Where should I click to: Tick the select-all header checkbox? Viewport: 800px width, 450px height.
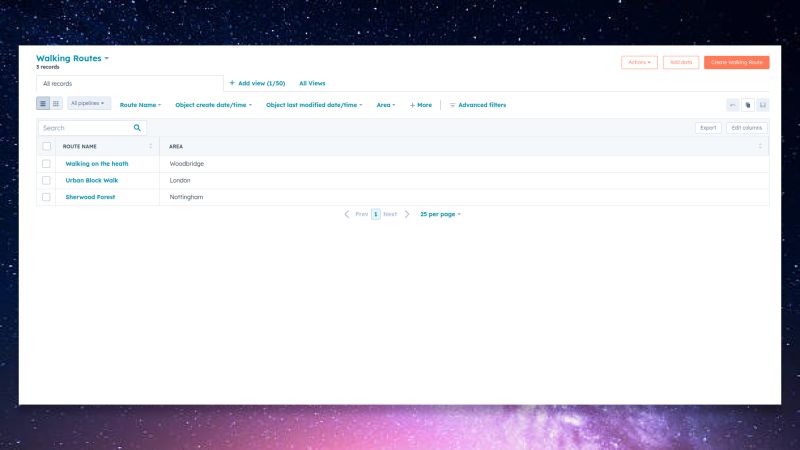(46, 146)
